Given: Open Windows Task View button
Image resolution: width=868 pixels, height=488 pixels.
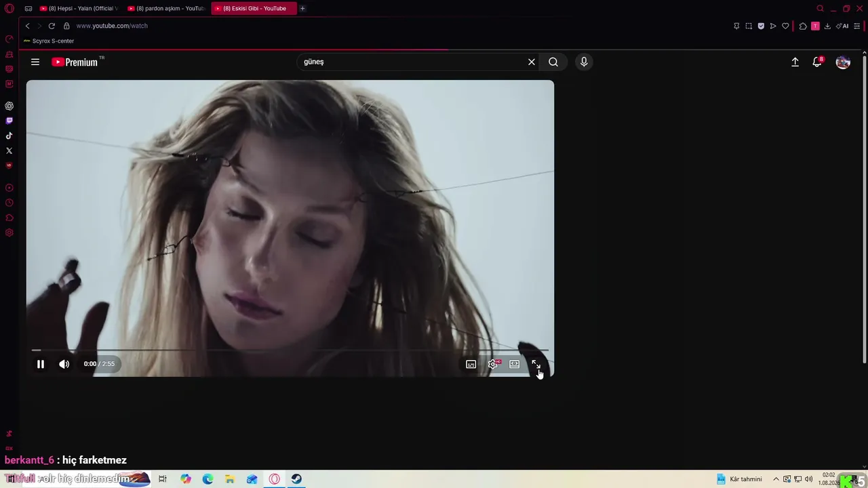Looking at the screenshot, I should [163, 479].
